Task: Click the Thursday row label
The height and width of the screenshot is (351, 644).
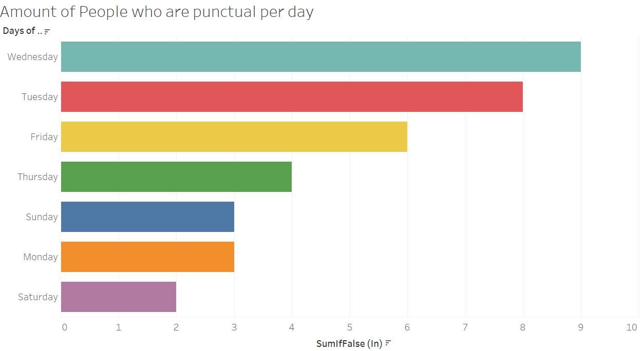Action: (x=37, y=177)
